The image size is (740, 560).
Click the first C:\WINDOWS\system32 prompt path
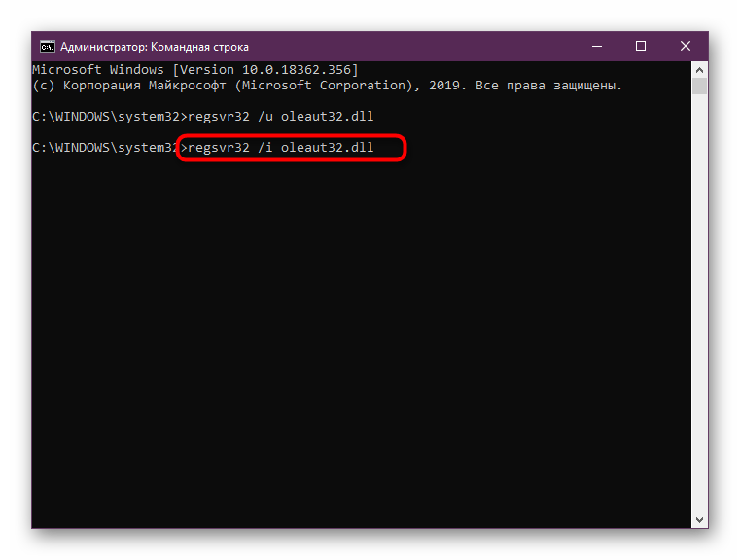click(x=105, y=117)
